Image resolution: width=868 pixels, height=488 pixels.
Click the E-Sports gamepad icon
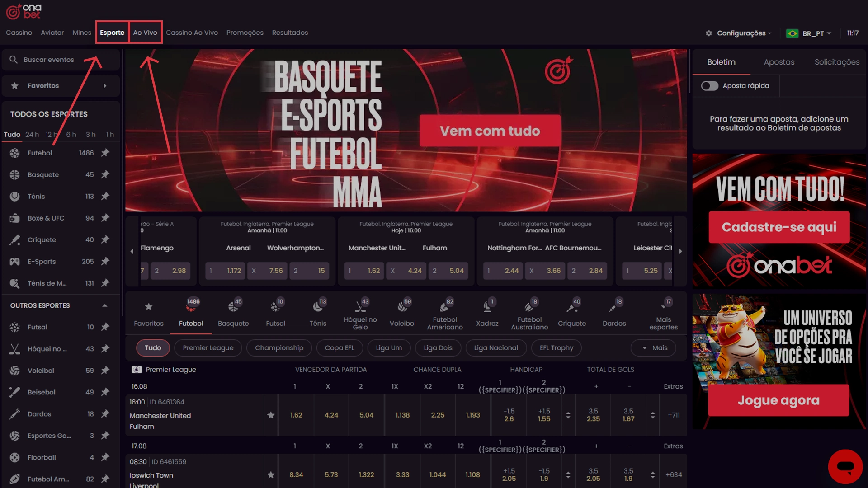click(15, 262)
